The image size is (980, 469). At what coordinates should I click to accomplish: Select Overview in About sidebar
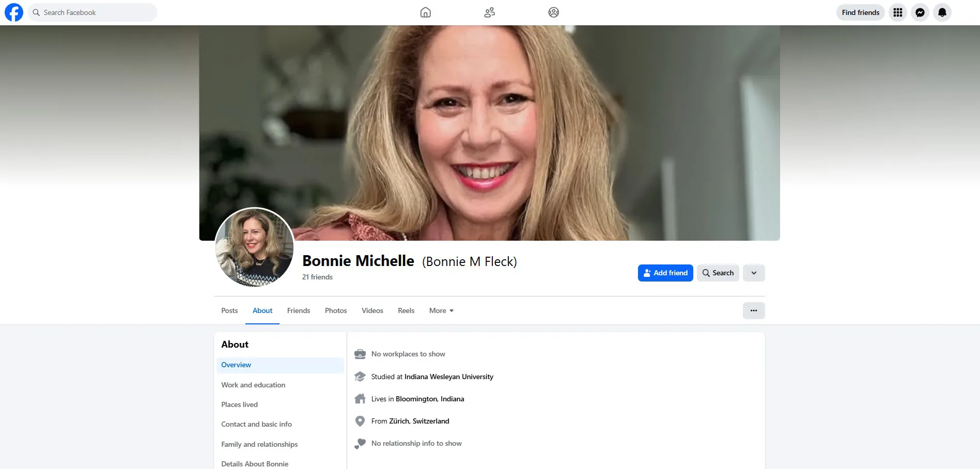[x=280, y=365]
